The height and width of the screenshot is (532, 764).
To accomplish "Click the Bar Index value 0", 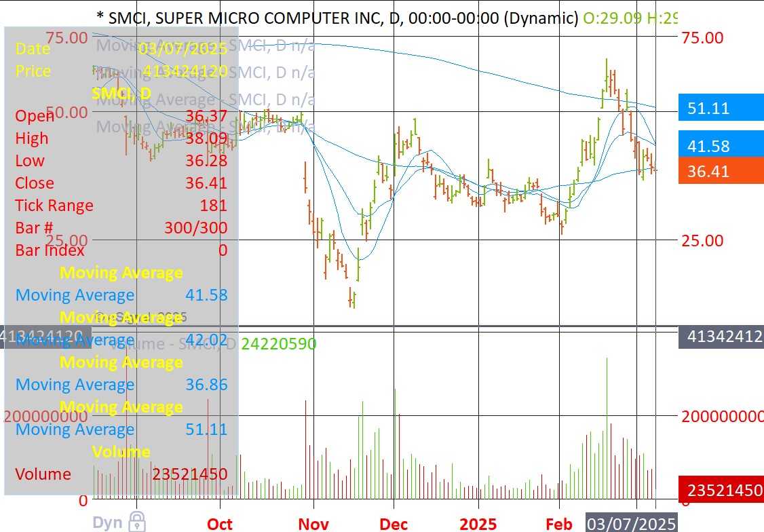I will pyautogui.click(x=223, y=250).
